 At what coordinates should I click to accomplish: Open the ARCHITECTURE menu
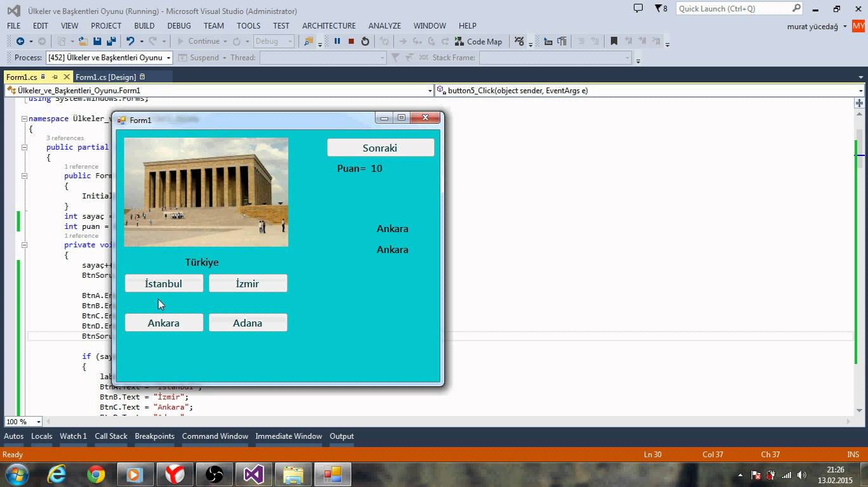tap(329, 25)
